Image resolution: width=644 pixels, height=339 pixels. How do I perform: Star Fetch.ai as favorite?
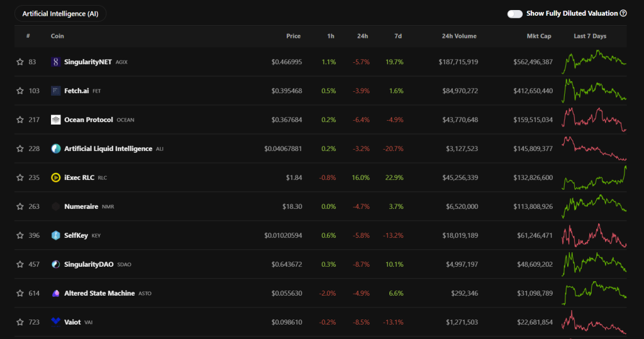click(19, 91)
